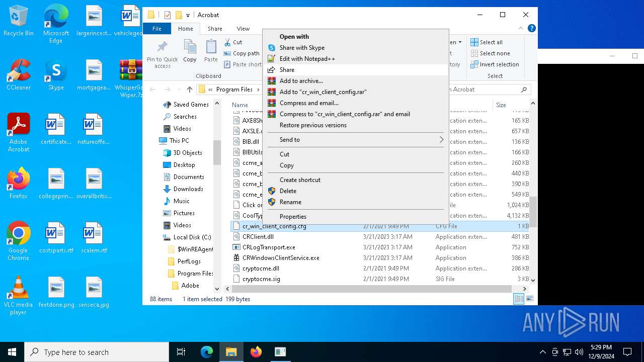Click the search magnifier in Explorer

click(524, 89)
